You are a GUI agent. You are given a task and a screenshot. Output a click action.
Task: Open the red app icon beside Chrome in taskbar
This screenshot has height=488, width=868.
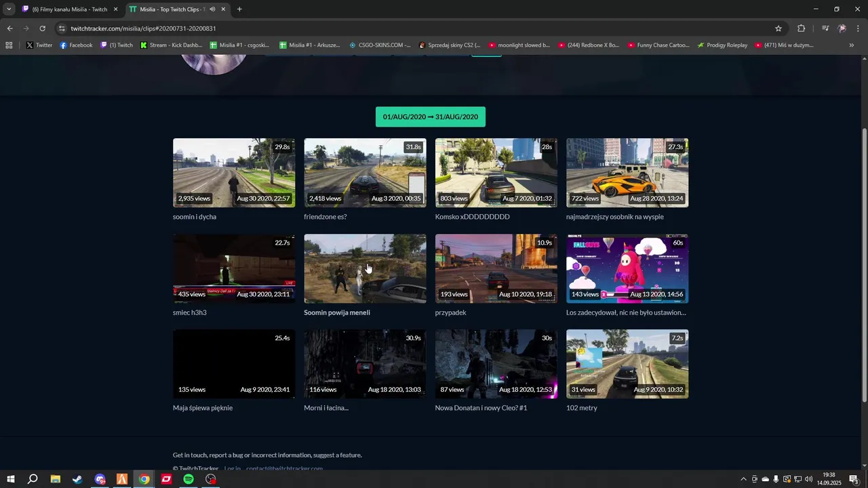(x=166, y=479)
